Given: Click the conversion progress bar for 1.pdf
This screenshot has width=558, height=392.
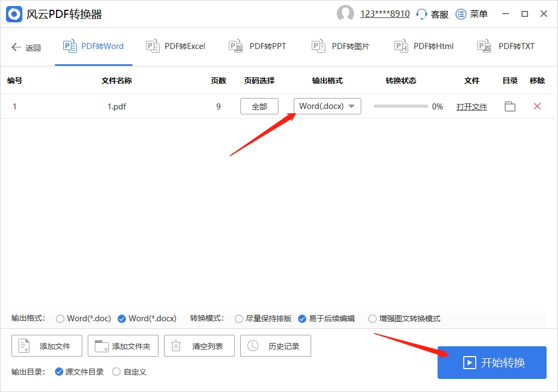Looking at the screenshot, I should pos(401,107).
